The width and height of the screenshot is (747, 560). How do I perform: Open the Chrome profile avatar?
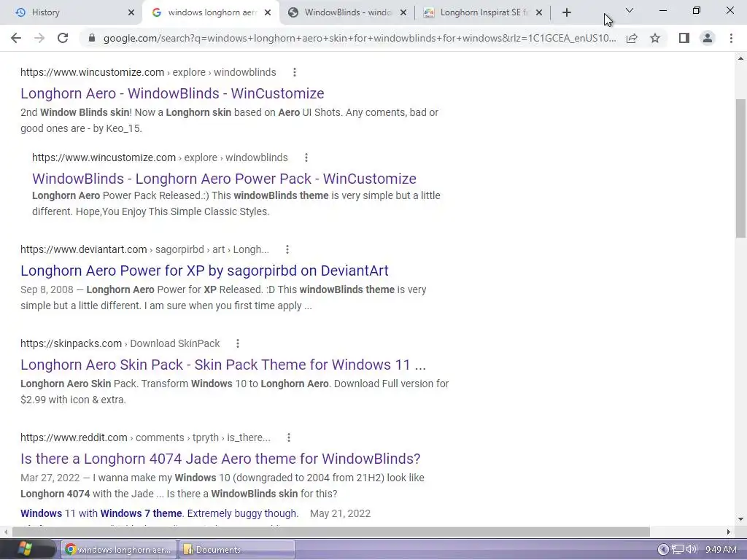coord(708,38)
